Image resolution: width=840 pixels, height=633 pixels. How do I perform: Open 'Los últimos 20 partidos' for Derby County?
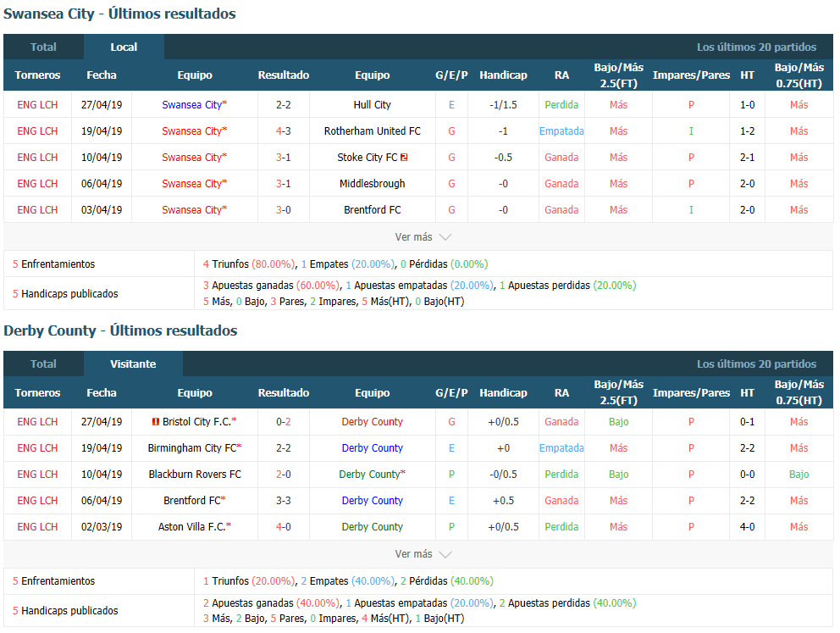point(756,364)
